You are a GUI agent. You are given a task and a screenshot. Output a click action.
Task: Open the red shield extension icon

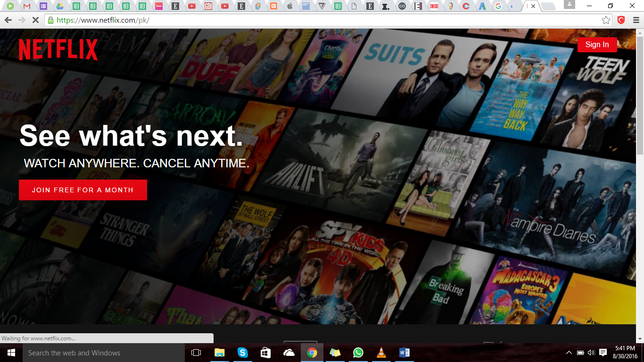[621, 20]
